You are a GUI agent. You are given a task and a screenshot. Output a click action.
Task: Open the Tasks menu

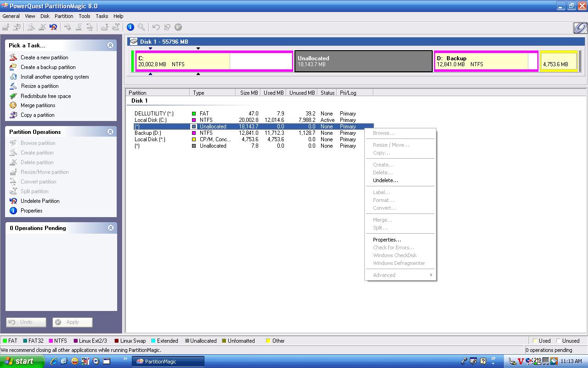pos(102,16)
